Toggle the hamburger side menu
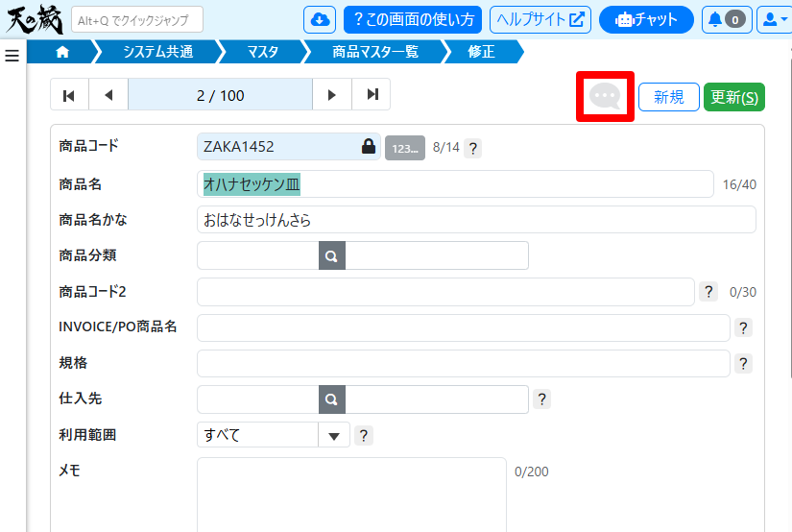 click(x=12, y=56)
